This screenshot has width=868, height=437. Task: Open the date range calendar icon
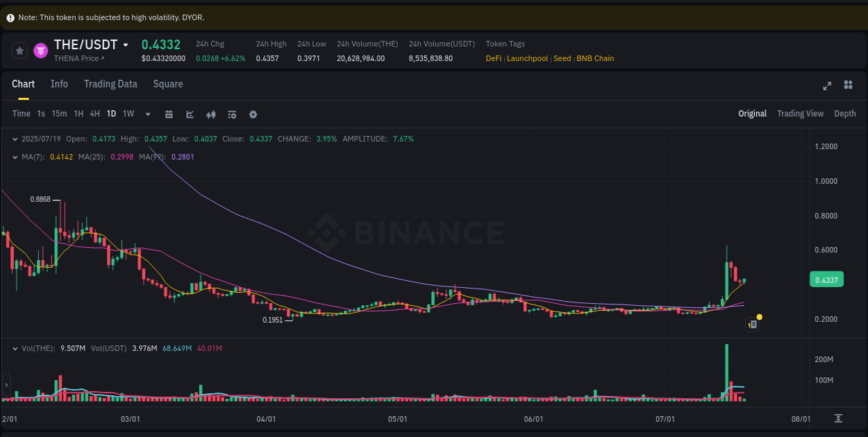(169, 114)
